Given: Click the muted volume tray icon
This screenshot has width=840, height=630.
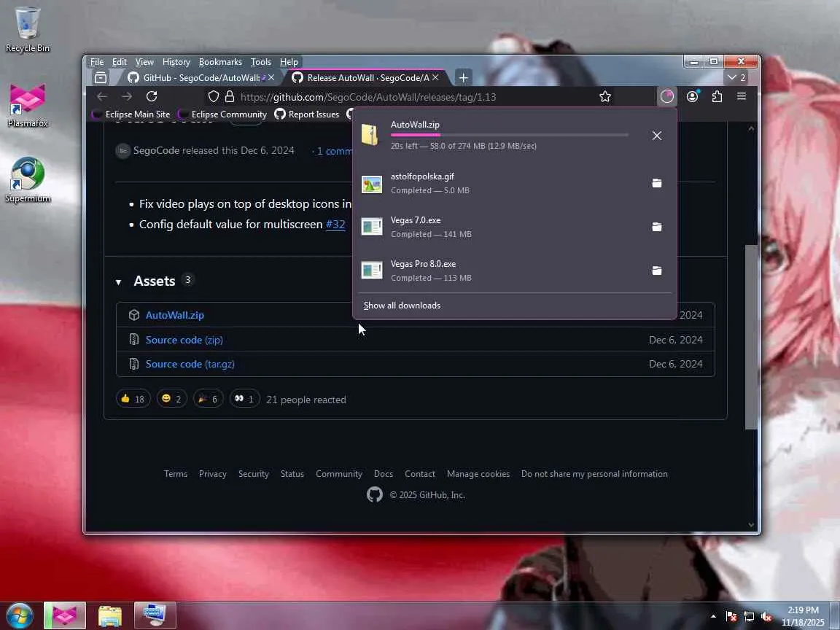Looking at the screenshot, I should (x=766, y=617).
